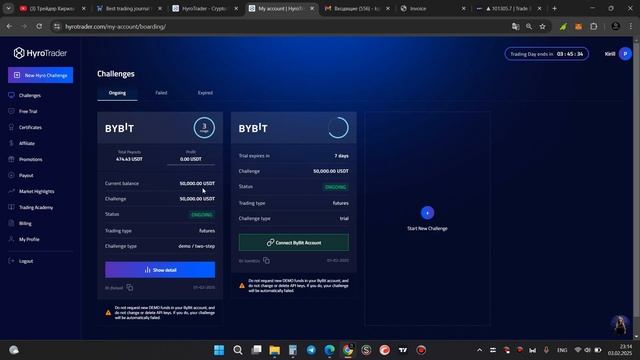Open Promotions in the sidebar

(31, 160)
